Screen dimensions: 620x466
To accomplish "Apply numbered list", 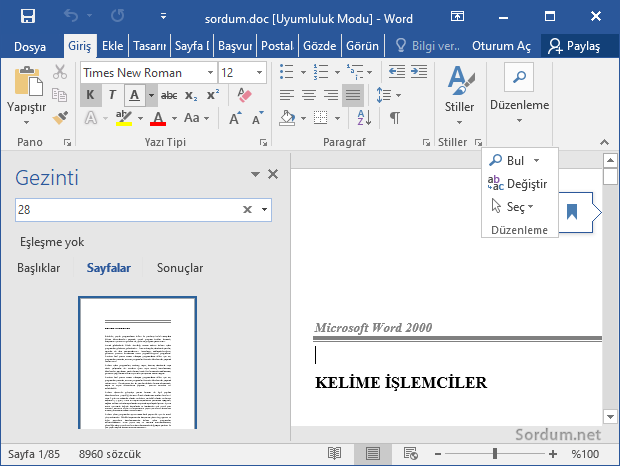I will (320, 72).
